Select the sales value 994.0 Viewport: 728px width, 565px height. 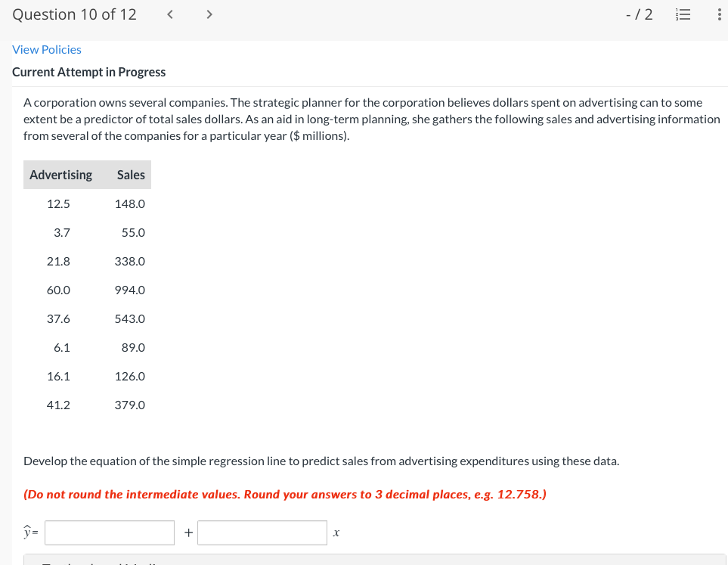(x=129, y=290)
